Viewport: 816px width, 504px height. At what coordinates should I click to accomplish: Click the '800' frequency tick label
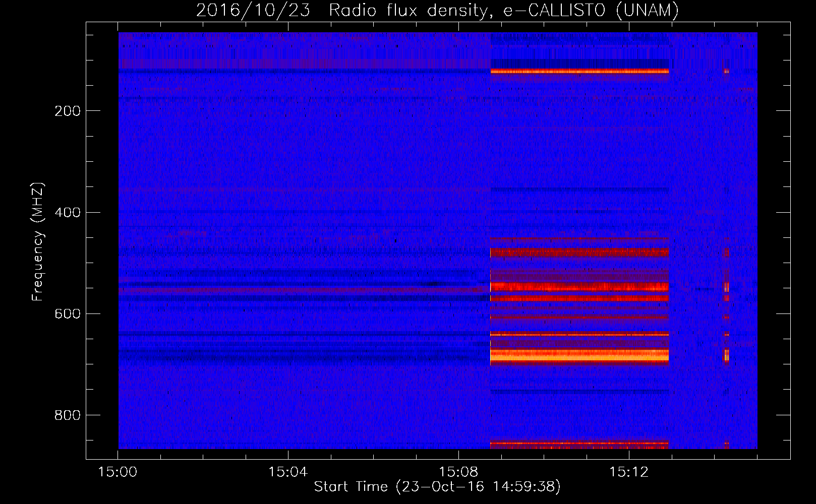coord(68,415)
